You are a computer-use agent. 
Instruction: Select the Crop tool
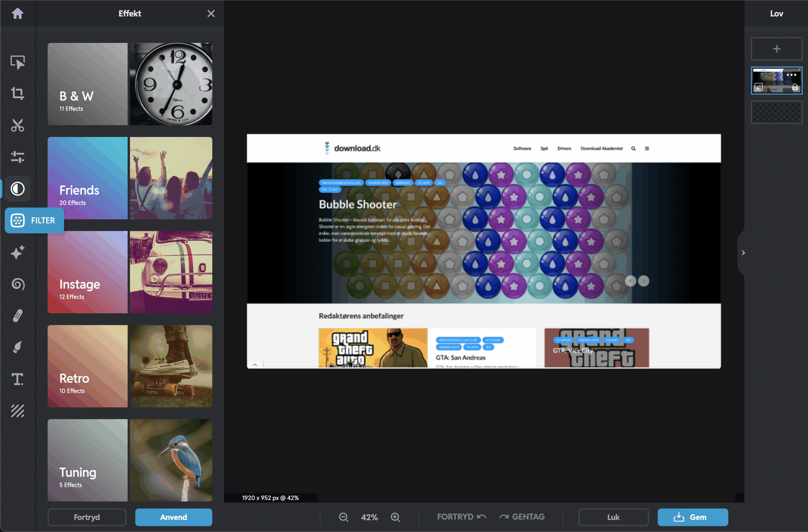tap(17, 93)
